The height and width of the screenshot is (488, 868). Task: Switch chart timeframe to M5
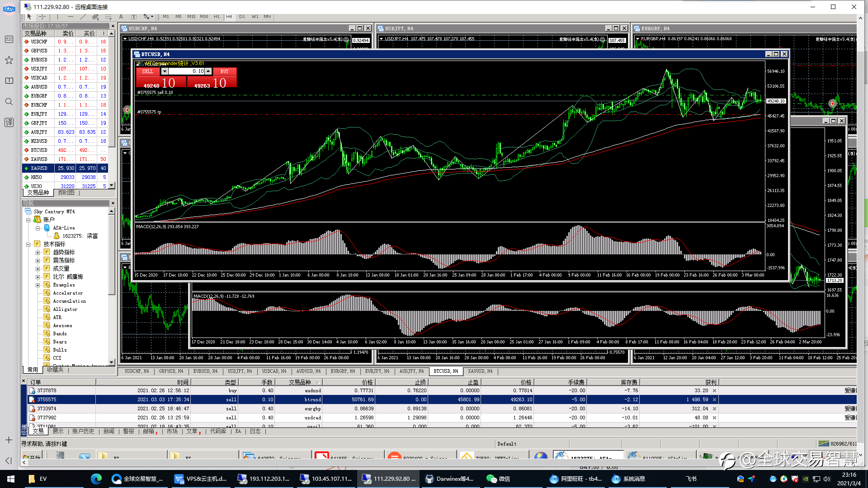coord(179,17)
